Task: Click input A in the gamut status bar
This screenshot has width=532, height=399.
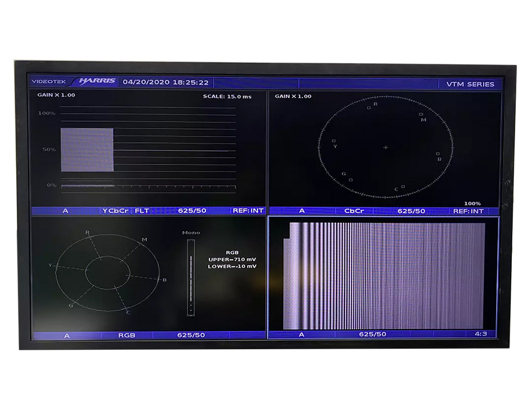Action: coord(67,336)
